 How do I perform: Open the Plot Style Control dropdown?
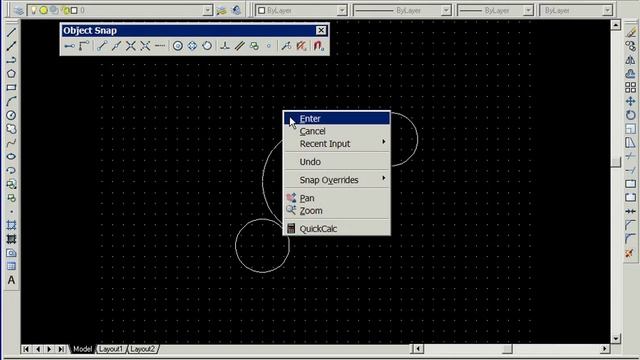click(607, 10)
